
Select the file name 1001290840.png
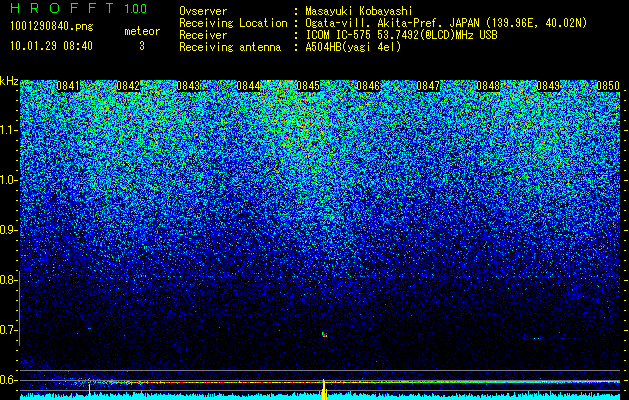tap(52, 27)
